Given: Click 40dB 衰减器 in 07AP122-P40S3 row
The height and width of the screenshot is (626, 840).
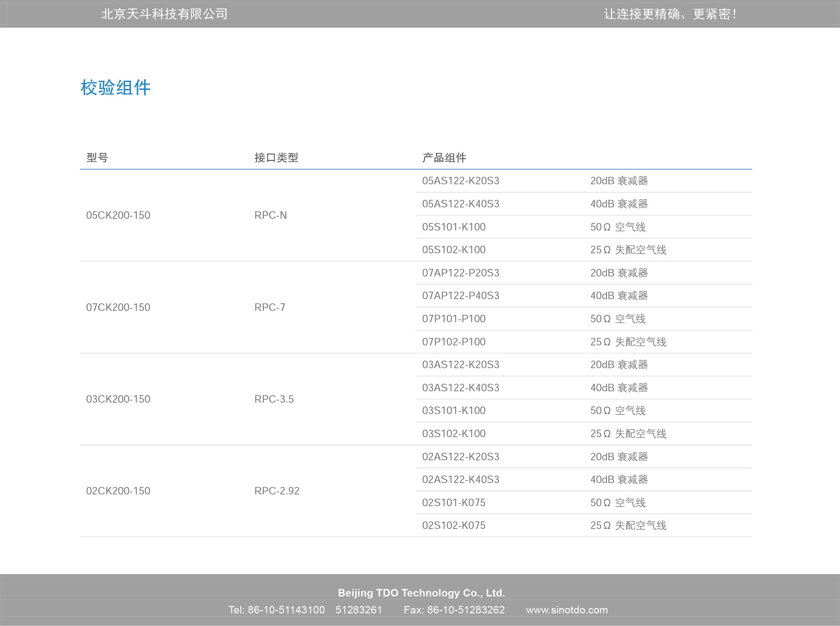Looking at the screenshot, I should point(619,296).
